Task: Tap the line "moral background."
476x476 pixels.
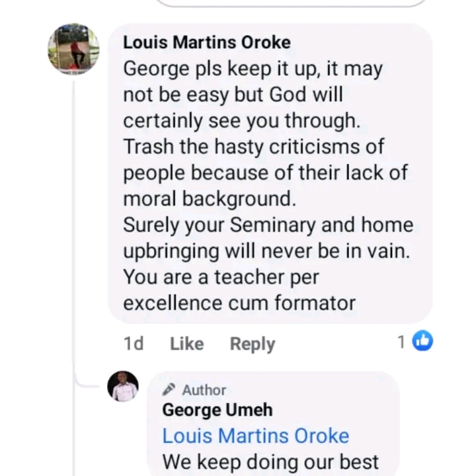Action: coord(208,198)
